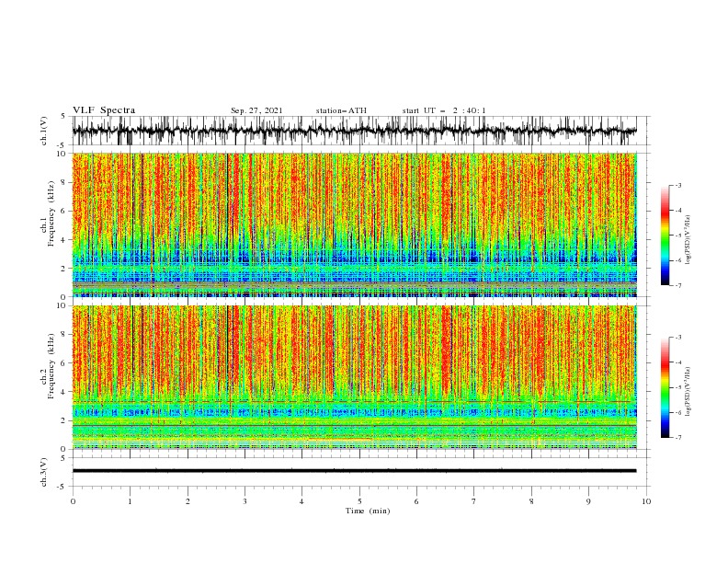Select the date text "Sep. 27, 2021"
This screenshot has height=563, width=728.
coord(256,110)
